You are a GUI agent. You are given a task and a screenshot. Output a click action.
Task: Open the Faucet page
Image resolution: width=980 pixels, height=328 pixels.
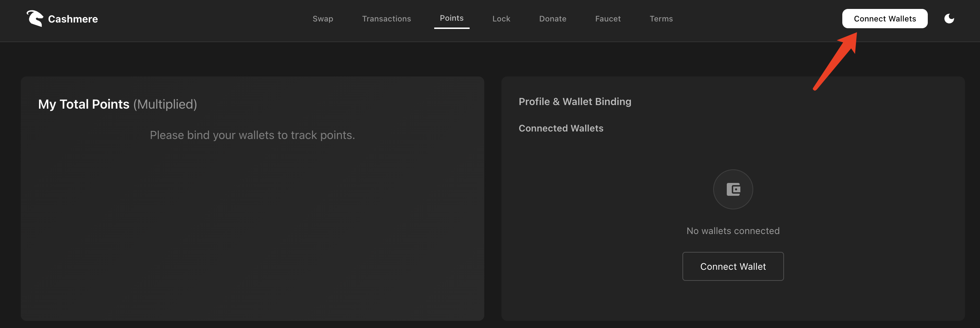pos(608,19)
